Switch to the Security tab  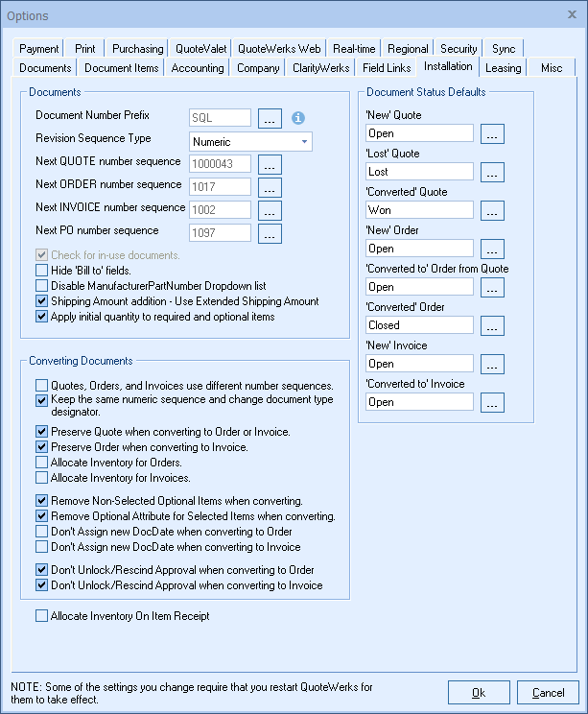coord(459,49)
